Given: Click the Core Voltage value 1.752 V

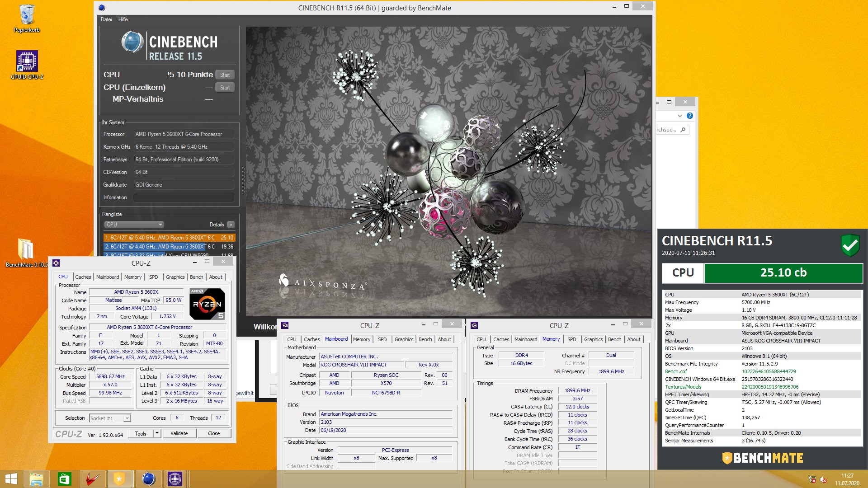Looking at the screenshot, I should pyautogui.click(x=168, y=317).
